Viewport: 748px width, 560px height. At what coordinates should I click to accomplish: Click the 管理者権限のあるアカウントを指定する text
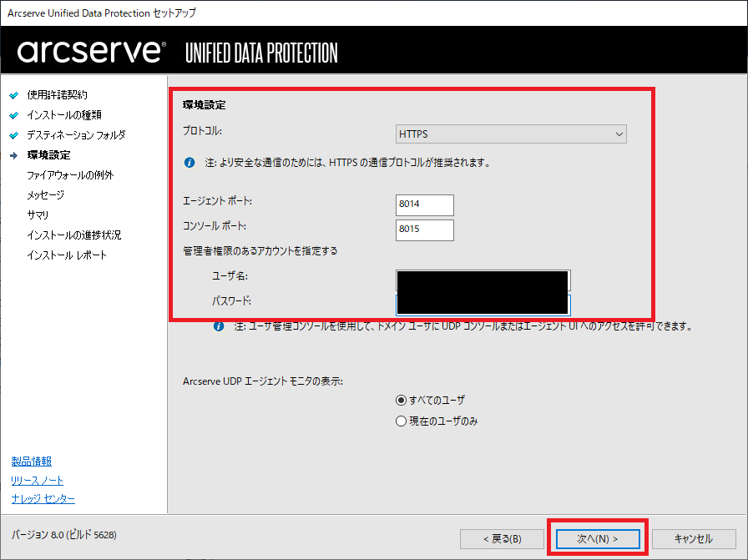[x=260, y=251]
